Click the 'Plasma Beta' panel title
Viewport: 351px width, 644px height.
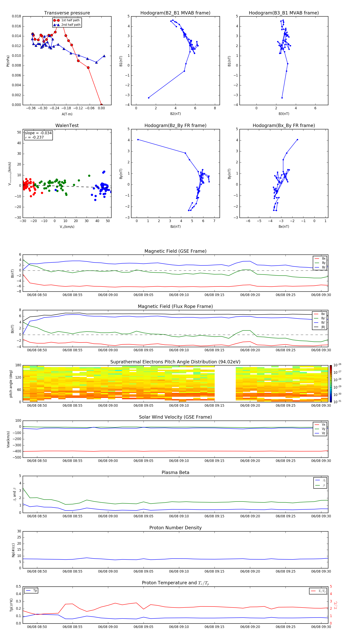point(175,472)
